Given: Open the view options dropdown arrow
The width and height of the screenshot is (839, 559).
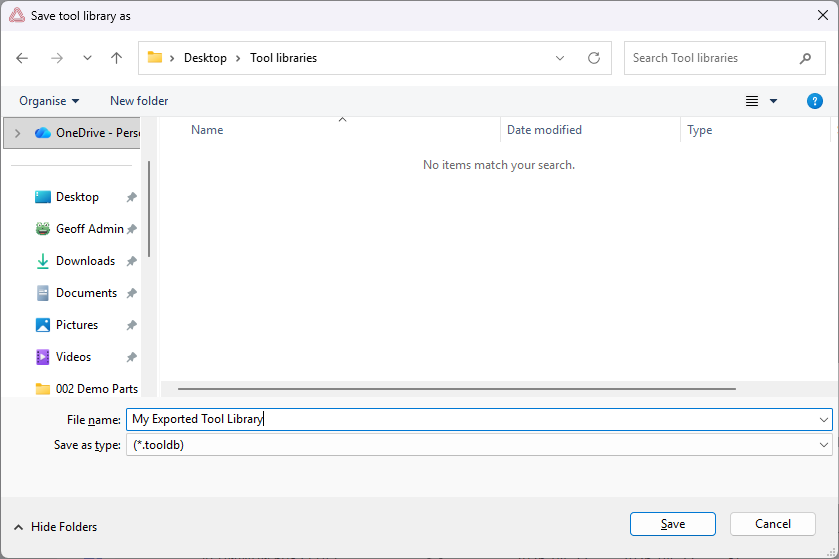Looking at the screenshot, I should 773,101.
